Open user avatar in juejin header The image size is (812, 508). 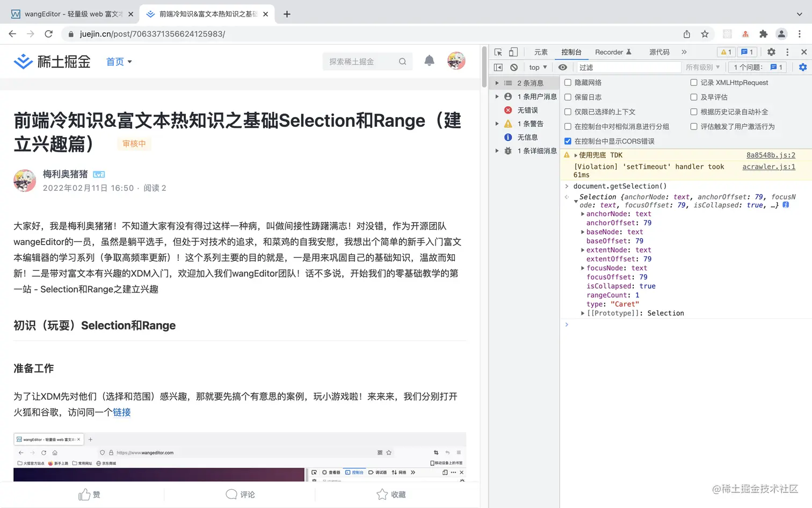[456, 61]
